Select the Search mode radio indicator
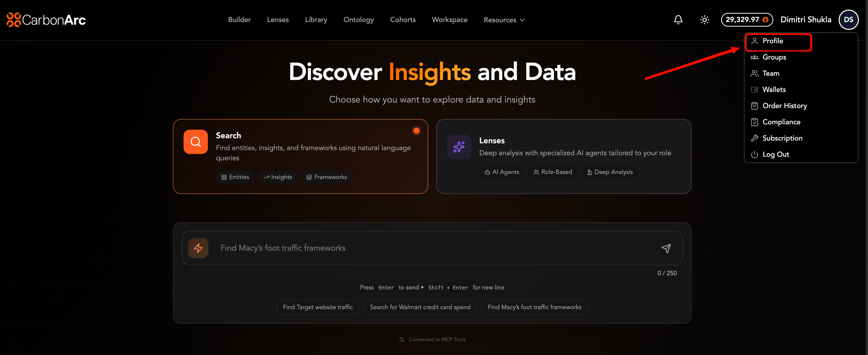The height and width of the screenshot is (355, 868). tap(416, 131)
